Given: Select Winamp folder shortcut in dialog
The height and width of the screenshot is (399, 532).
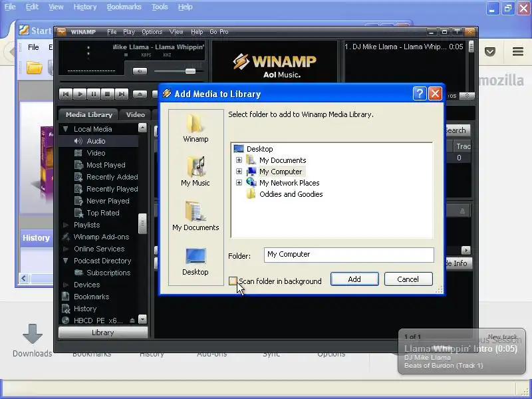Looking at the screenshot, I should [x=196, y=128].
